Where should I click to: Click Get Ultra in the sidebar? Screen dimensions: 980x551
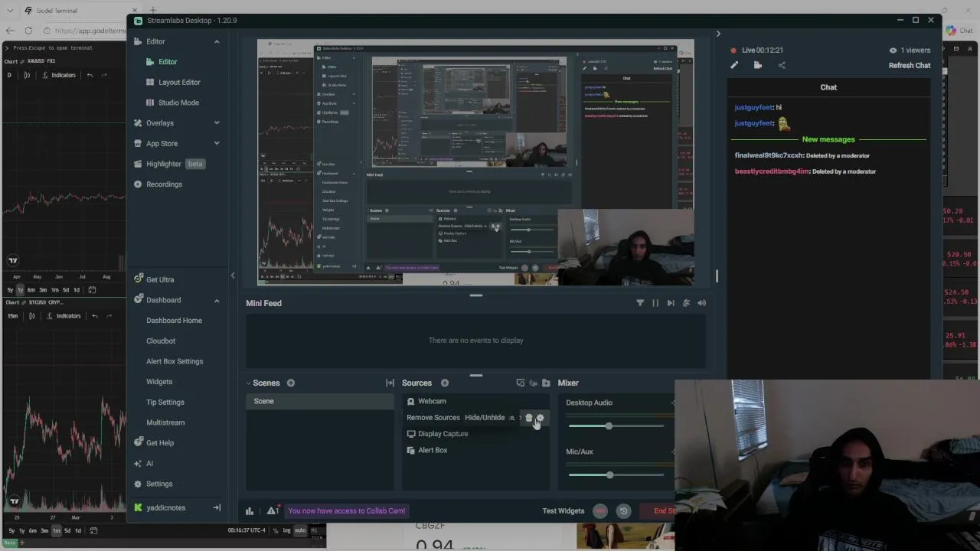click(160, 280)
